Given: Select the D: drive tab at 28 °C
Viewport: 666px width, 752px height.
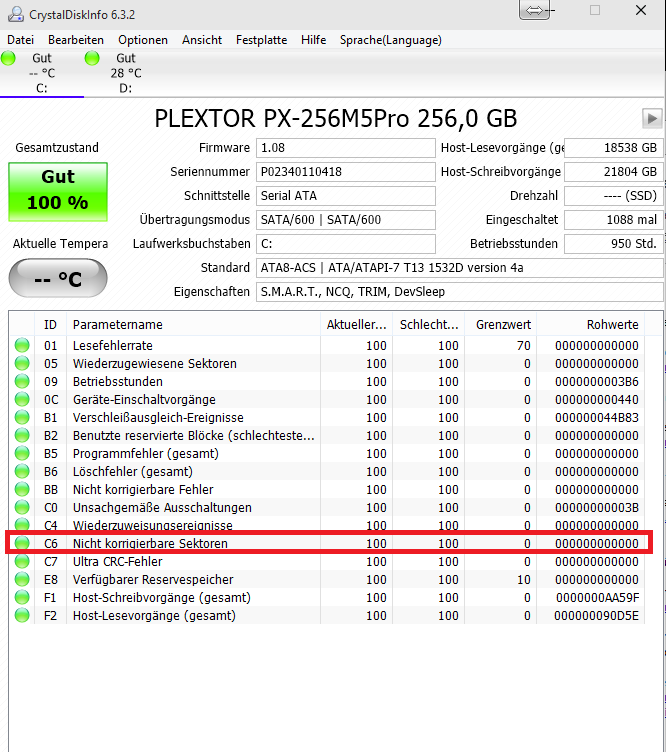Looking at the screenshot, I should [x=126, y=73].
